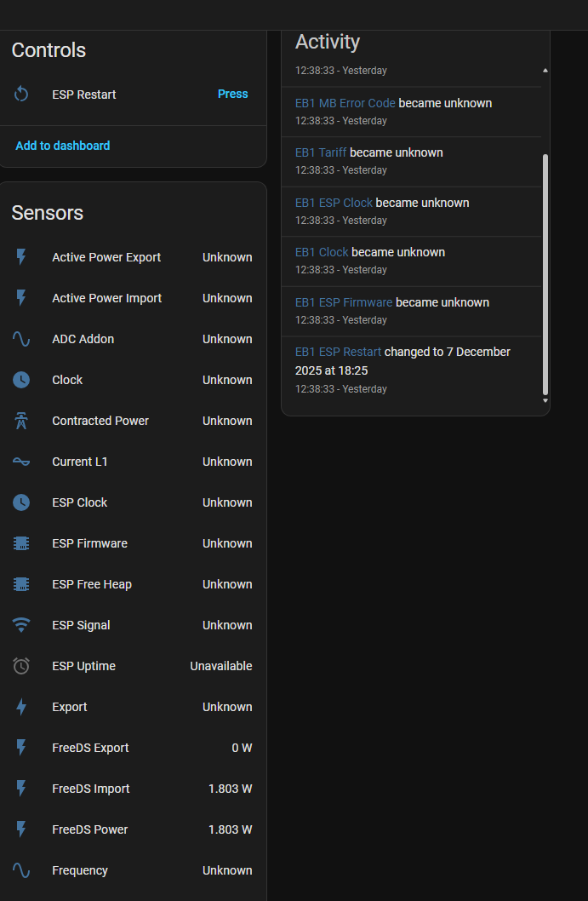Open EB1 ESP Firmware activity link
This screenshot has height=901, width=588.
(344, 302)
